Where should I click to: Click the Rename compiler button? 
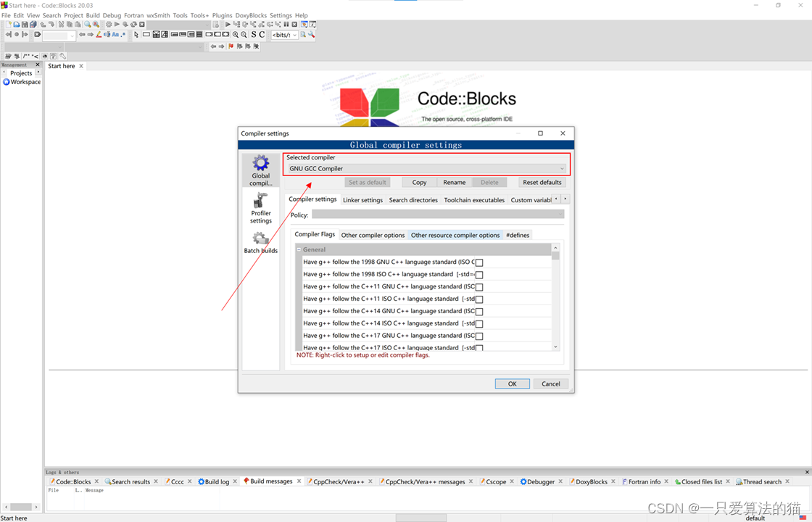click(x=454, y=182)
